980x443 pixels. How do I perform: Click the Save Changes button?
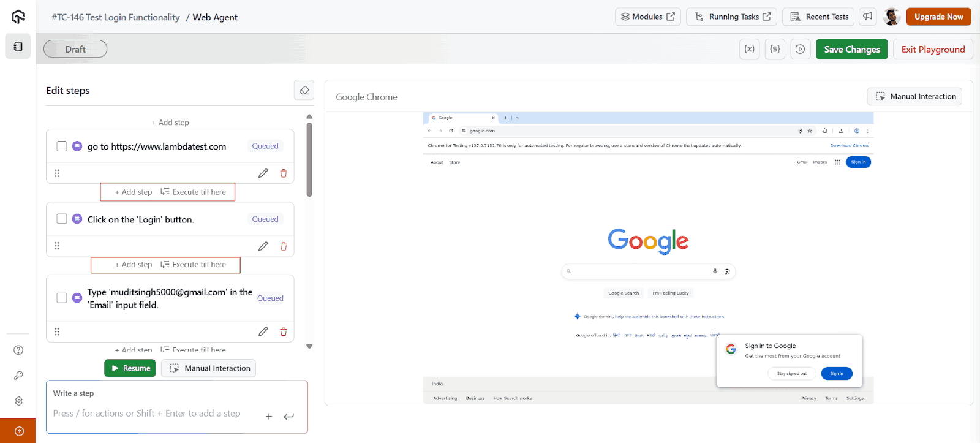(852, 49)
